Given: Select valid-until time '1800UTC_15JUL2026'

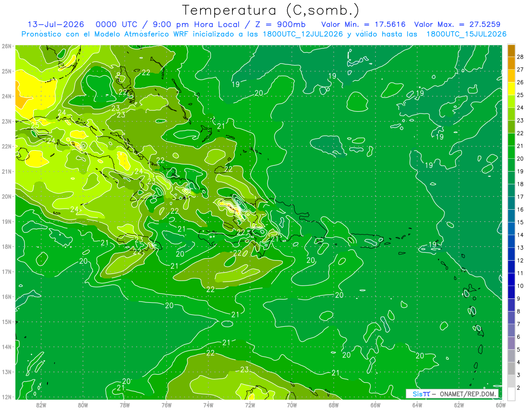Looking at the screenshot, I should [x=466, y=34].
